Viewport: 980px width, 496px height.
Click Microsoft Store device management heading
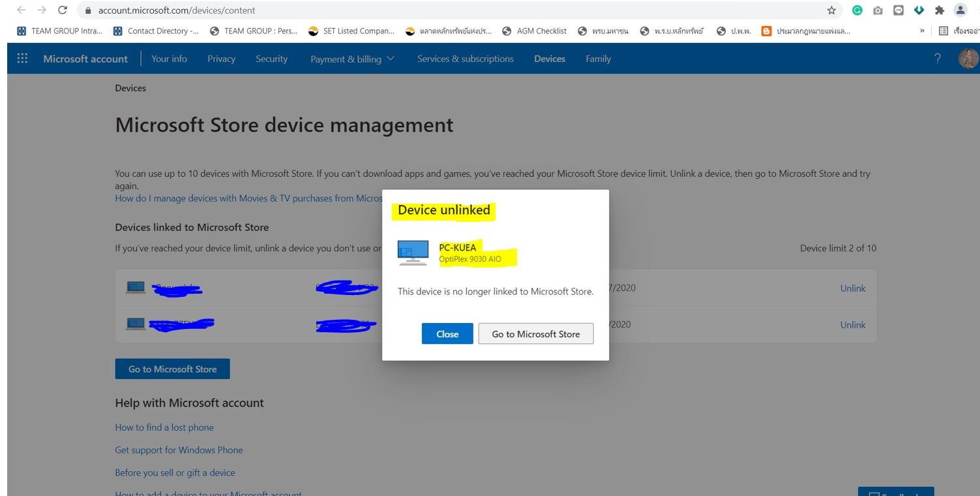click(x=284, y=125)
